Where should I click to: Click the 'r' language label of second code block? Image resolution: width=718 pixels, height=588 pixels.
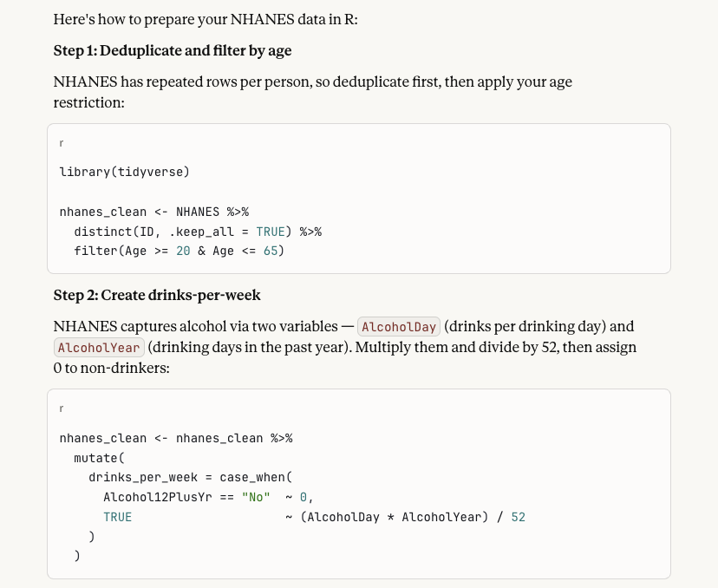pos(62,408)
